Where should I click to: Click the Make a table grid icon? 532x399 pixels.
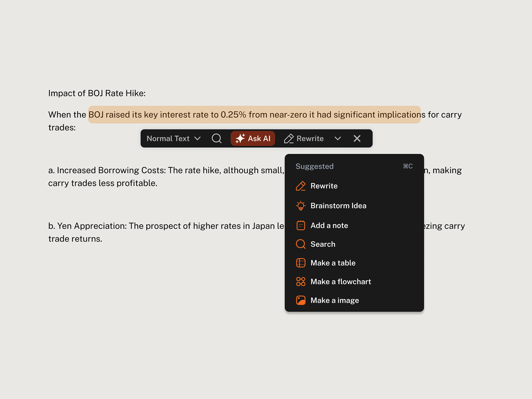pyautogui.click(x=301, y=263)
